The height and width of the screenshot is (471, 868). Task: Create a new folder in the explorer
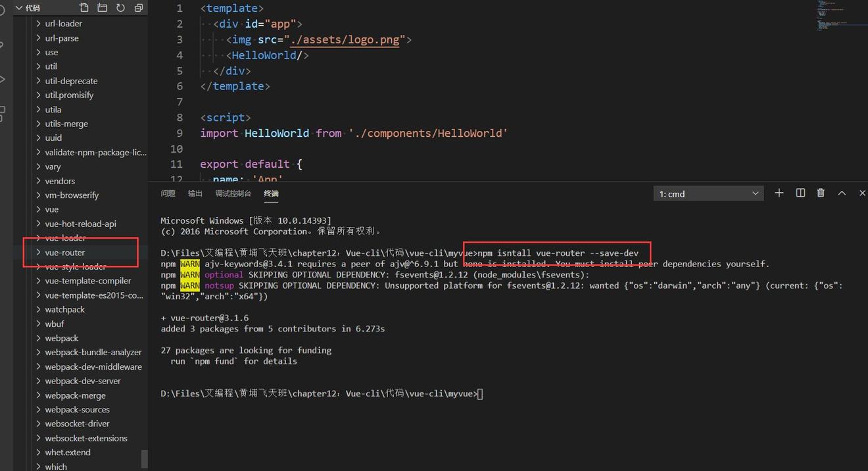pyautogui.click(x=102, y=7)
